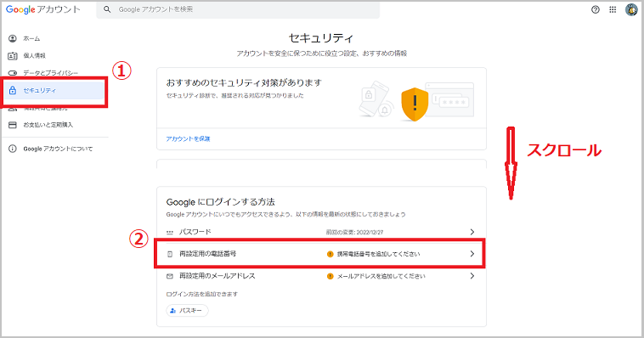This screenshot has height=338, width=644.
Task: Click 携帯電話番号を追加してください text
Action: (x=379, y=254)
